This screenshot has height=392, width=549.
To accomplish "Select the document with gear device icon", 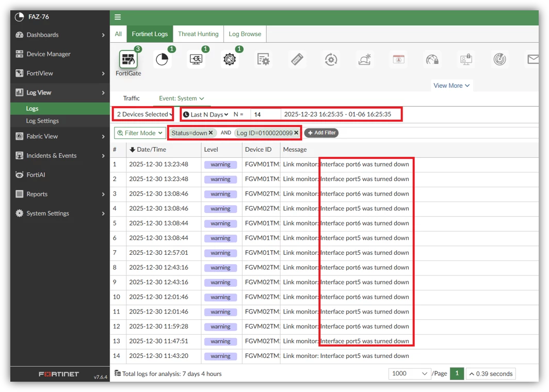I will 263,59.
